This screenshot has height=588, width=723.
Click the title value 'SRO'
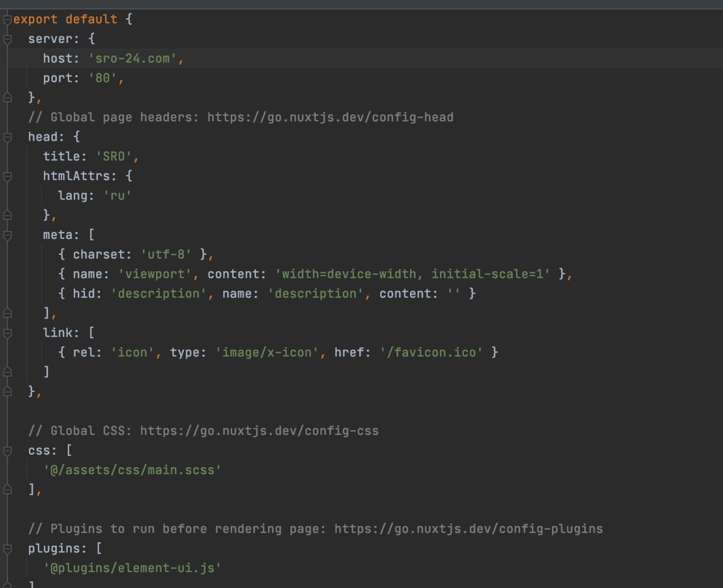(114, 156)
